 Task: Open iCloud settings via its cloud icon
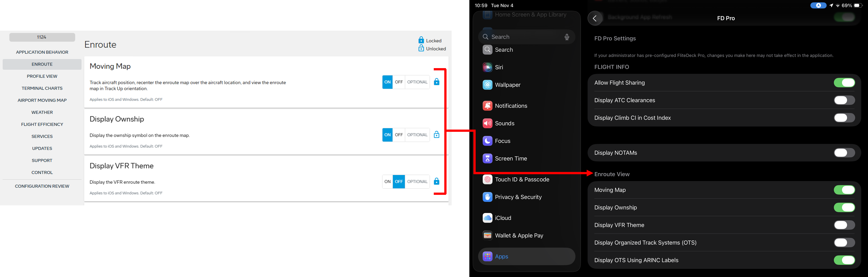click(x=487, y=218)
